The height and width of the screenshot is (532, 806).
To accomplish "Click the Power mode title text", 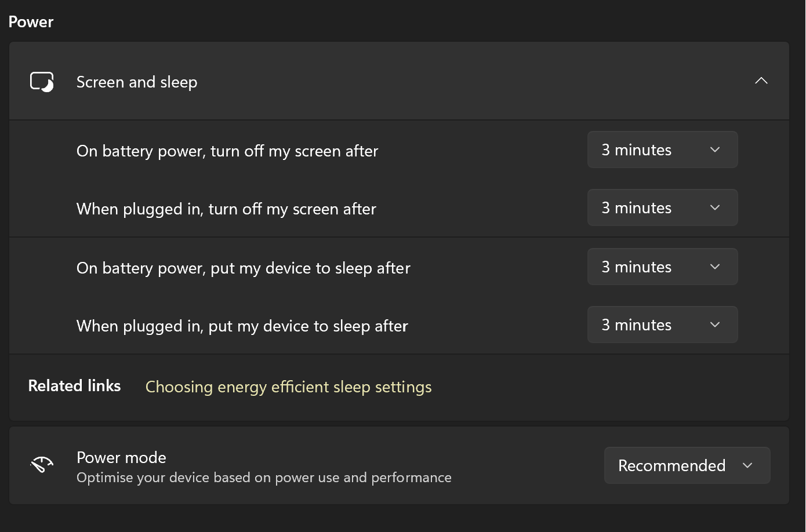I will tap(121, 457).
